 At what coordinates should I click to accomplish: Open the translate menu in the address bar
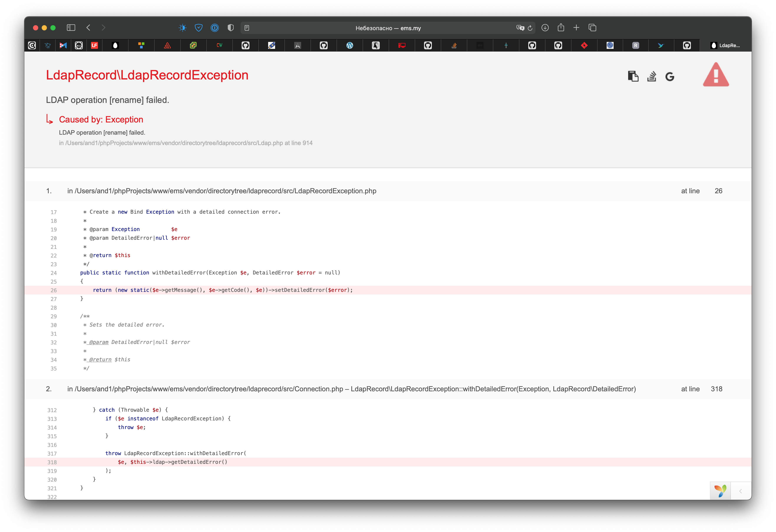pos(520,28)
